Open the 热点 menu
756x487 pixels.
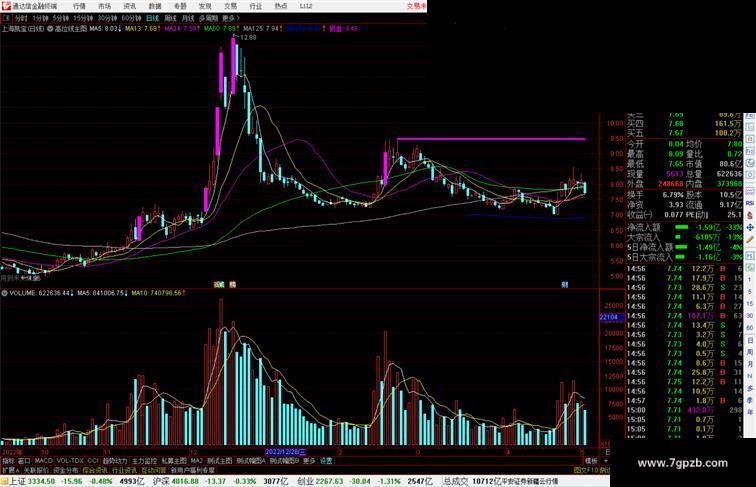coord(281,6)
